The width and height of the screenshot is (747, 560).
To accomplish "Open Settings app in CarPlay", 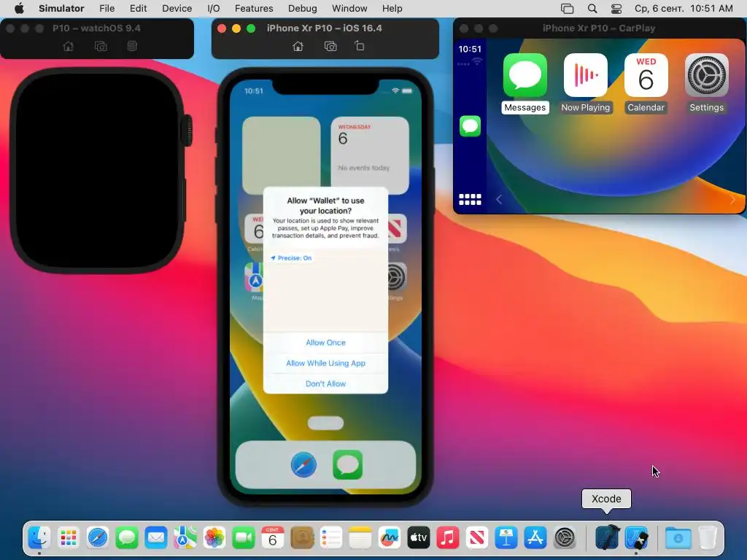I will point(706,75).
